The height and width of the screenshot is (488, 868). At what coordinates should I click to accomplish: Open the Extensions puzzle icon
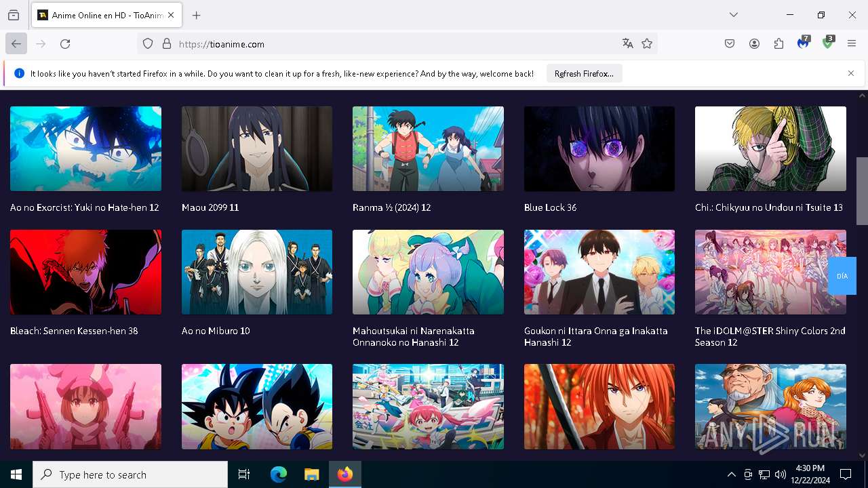coord(778,43)
